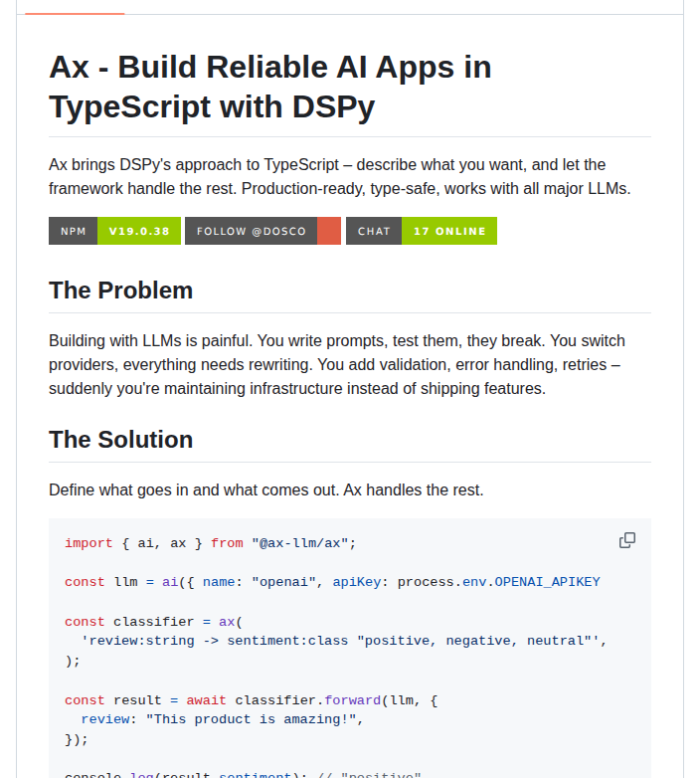
Task: Click the 'review:string -> sentiment:class' signature line
Action: (x=344, y=641)
